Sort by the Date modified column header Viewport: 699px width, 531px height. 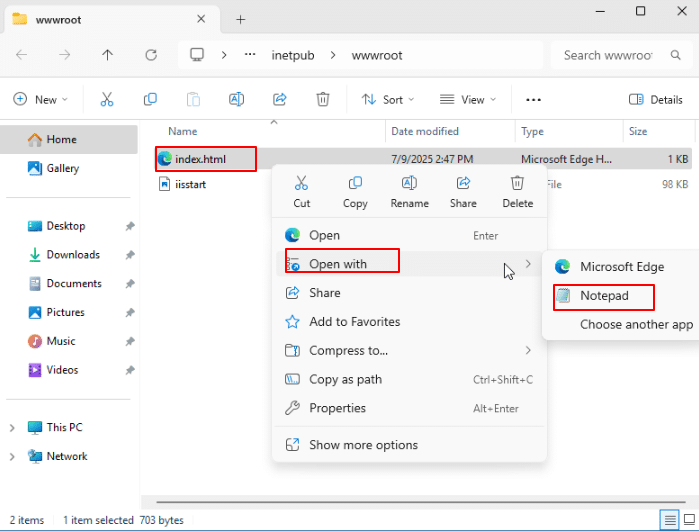[425, 131]
